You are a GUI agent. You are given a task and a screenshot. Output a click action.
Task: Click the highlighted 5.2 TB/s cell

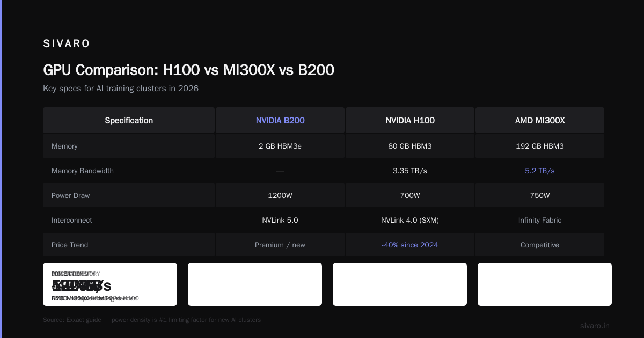[x=540, y=171]
